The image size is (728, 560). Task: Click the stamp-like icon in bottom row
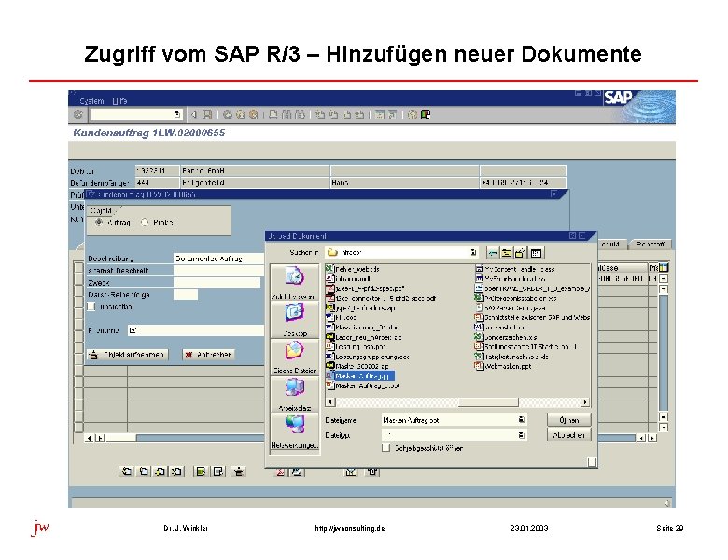pos(239,471)
